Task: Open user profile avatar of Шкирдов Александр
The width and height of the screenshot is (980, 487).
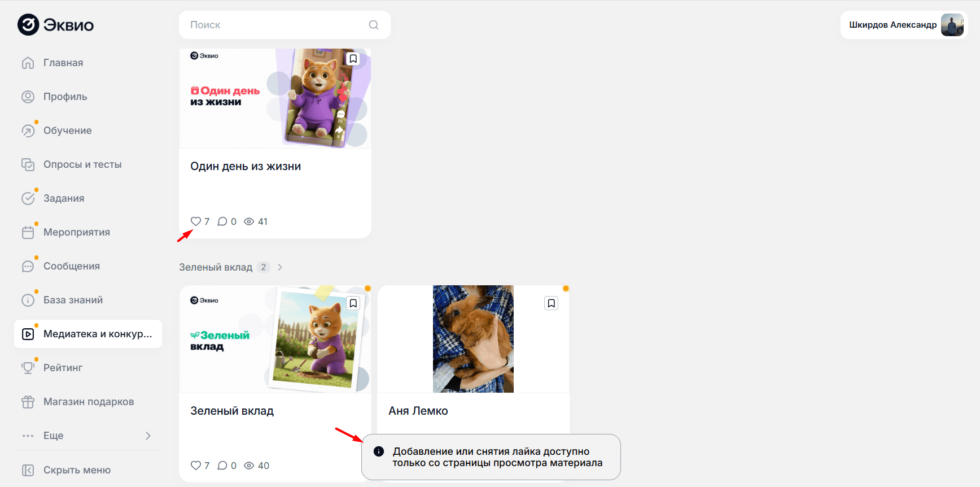Action: point(952,25)
